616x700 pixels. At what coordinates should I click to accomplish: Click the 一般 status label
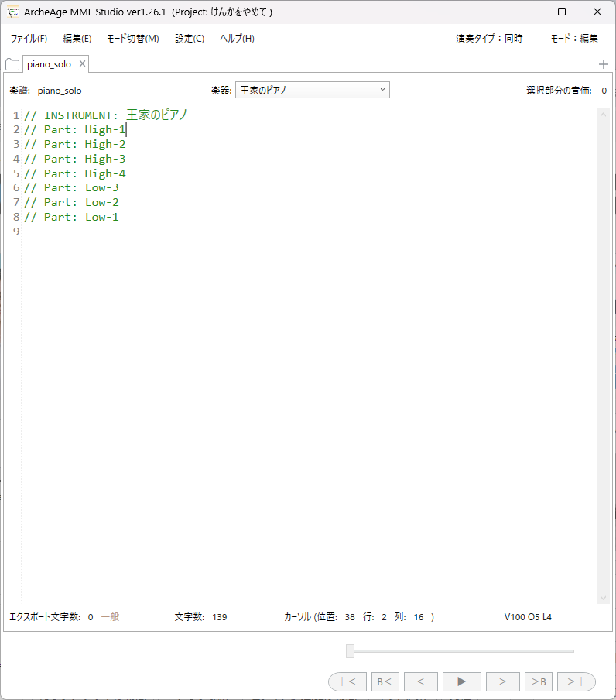point(110,617)
